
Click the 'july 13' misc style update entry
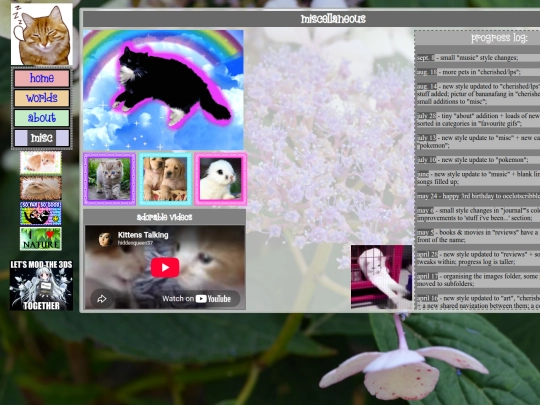tap(478, 142)
